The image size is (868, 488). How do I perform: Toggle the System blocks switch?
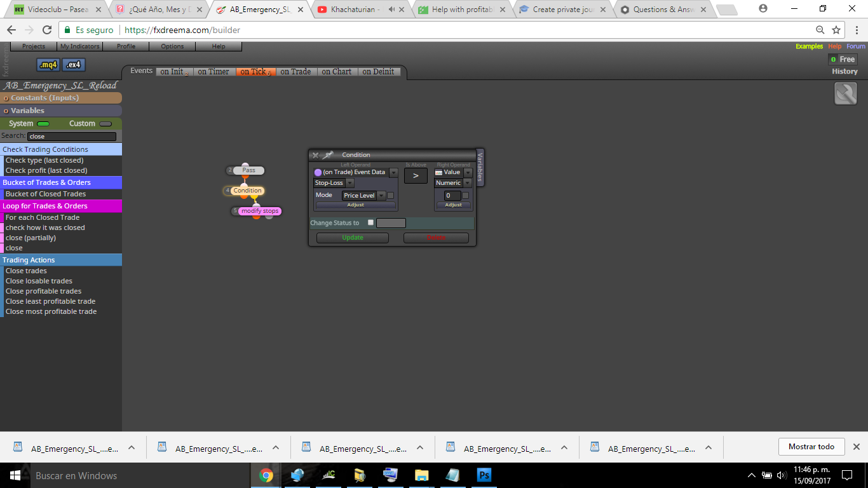(43, 124)
